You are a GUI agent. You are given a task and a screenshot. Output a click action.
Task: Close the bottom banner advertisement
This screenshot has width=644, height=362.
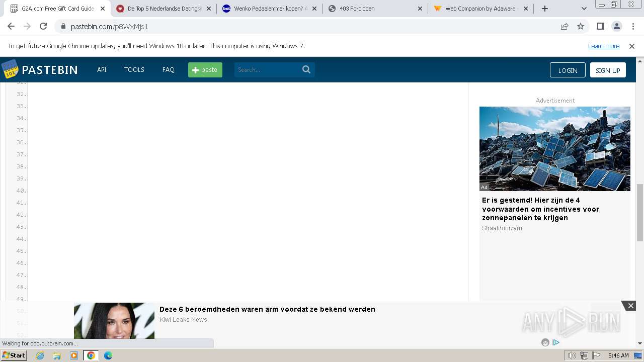click(x=630, y=306)
